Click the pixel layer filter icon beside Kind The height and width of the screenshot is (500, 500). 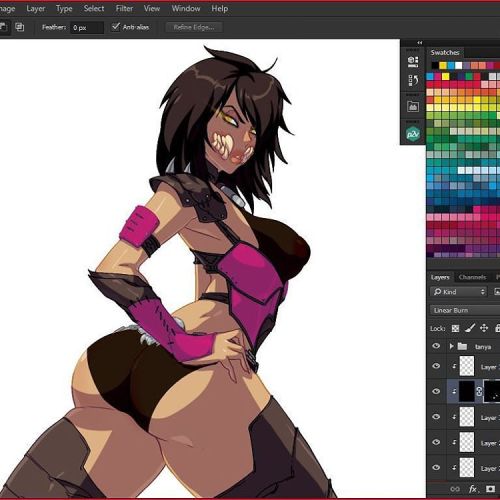[497, 292]
